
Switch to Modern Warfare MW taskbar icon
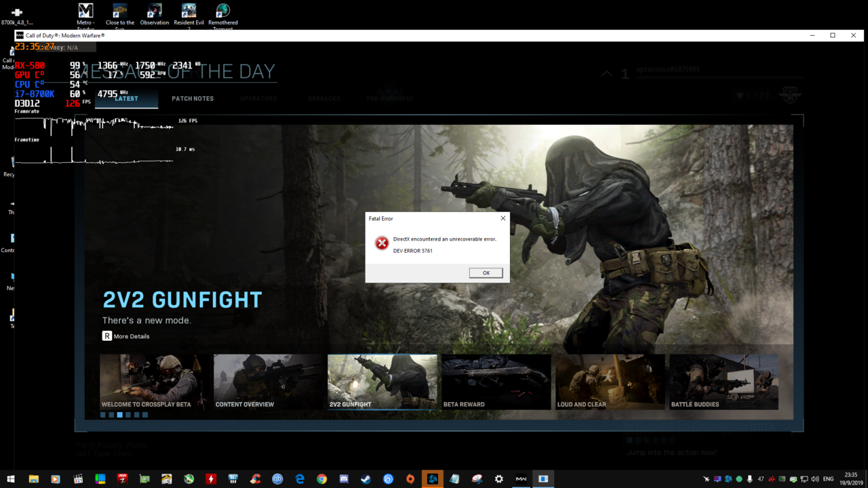[521, 479]
